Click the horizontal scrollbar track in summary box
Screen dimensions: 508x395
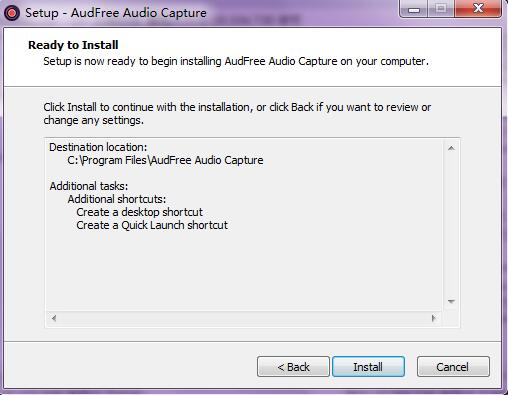pyautogui.click(x=243, y=318)
